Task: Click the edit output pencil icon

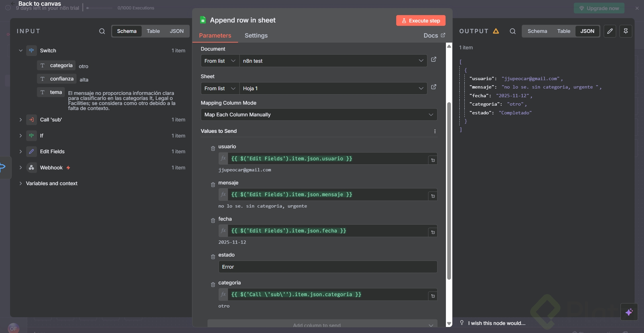Action: click(x=610, y=31)
